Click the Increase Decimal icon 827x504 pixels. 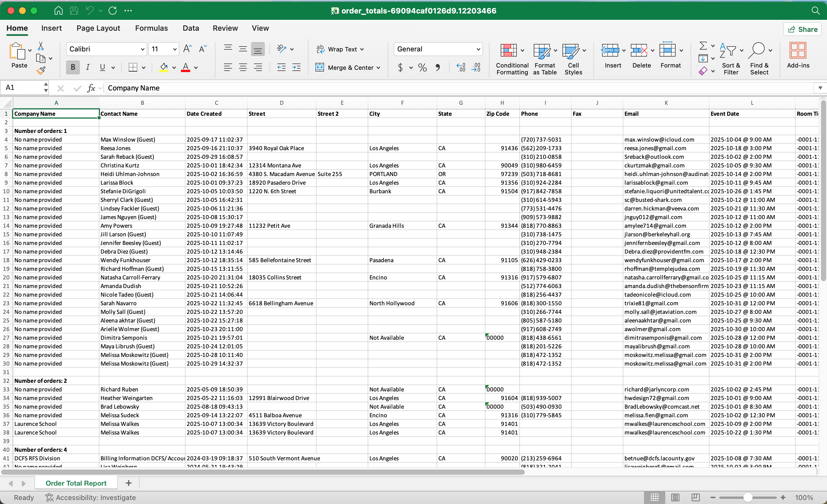point(461,67)
